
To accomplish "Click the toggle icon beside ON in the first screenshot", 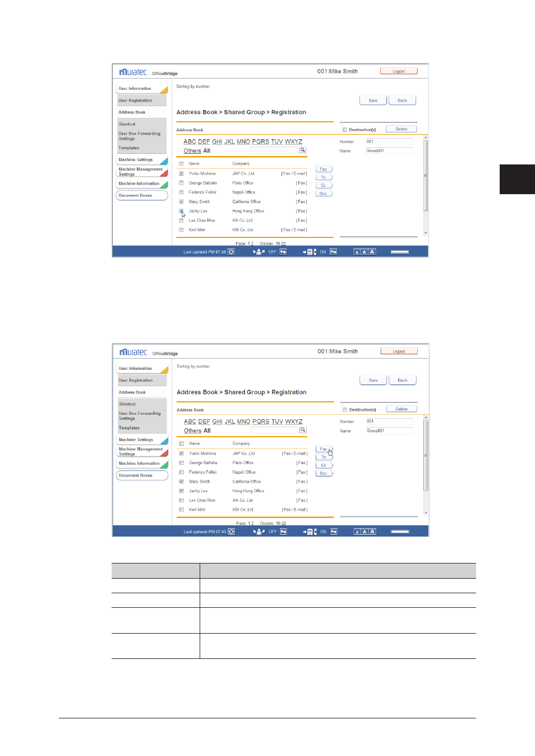I will click(334, 252).
